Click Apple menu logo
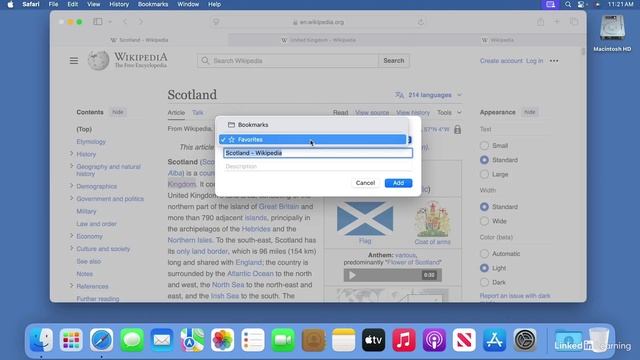This screenshot has height=360, width=640. (x=10, y=4)
